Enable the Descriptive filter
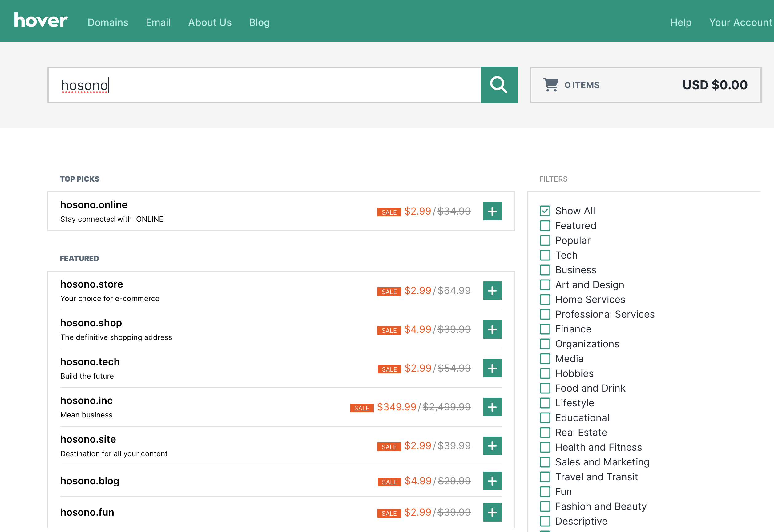 click(545, 521)
